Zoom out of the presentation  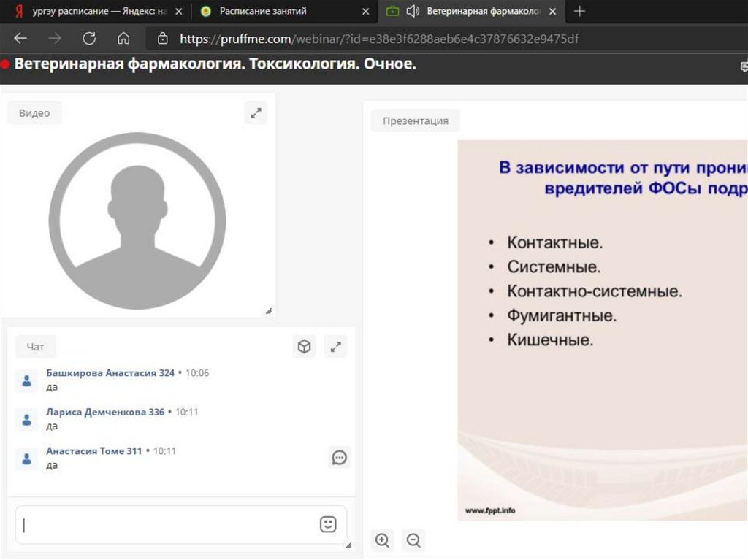[x=413, y=540]
